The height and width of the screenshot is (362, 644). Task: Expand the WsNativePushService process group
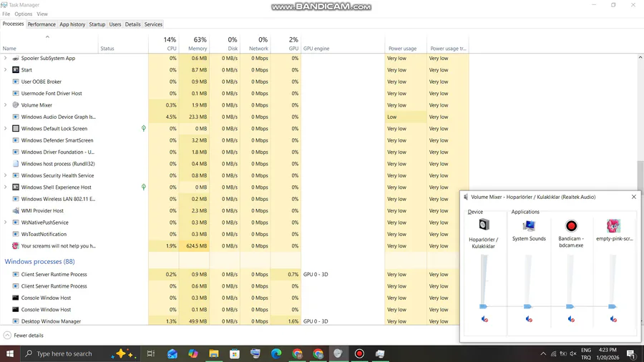tap(5, 222)
